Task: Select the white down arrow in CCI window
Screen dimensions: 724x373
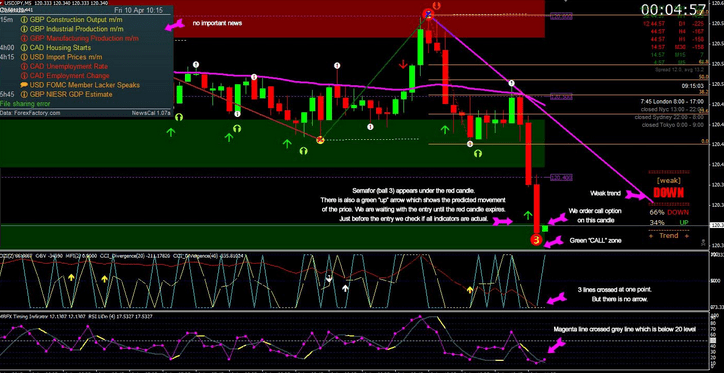Action: point(329,278)
